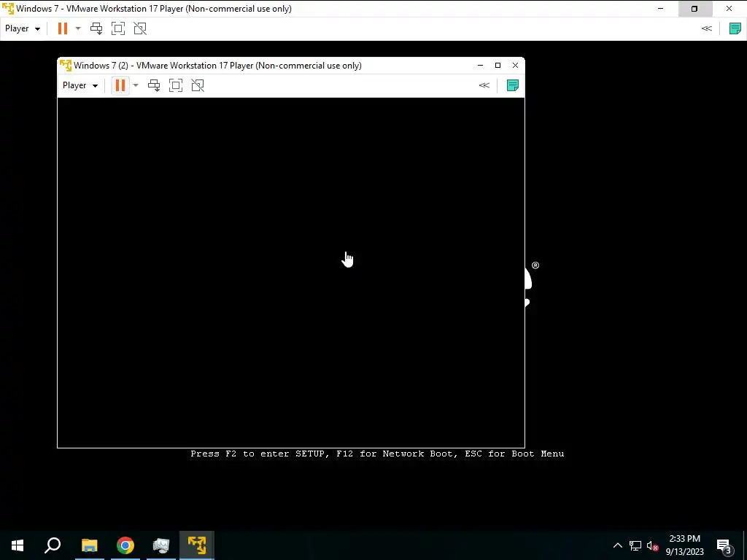Image resolution: width=747 pixels, height=560 pixels.
Task: Pause the Windows 7 (2) virtual machine
Action: [120, 85]
